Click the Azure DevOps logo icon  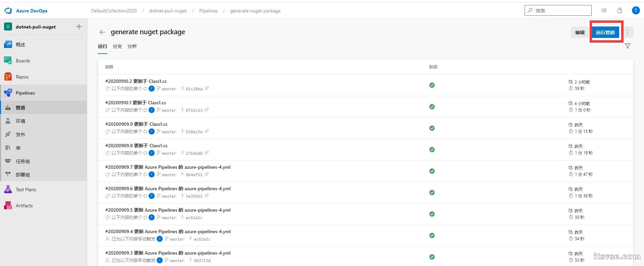8,11
